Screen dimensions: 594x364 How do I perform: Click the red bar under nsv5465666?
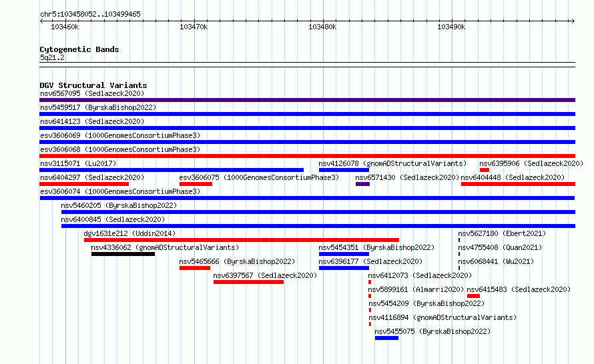(195, 268)
